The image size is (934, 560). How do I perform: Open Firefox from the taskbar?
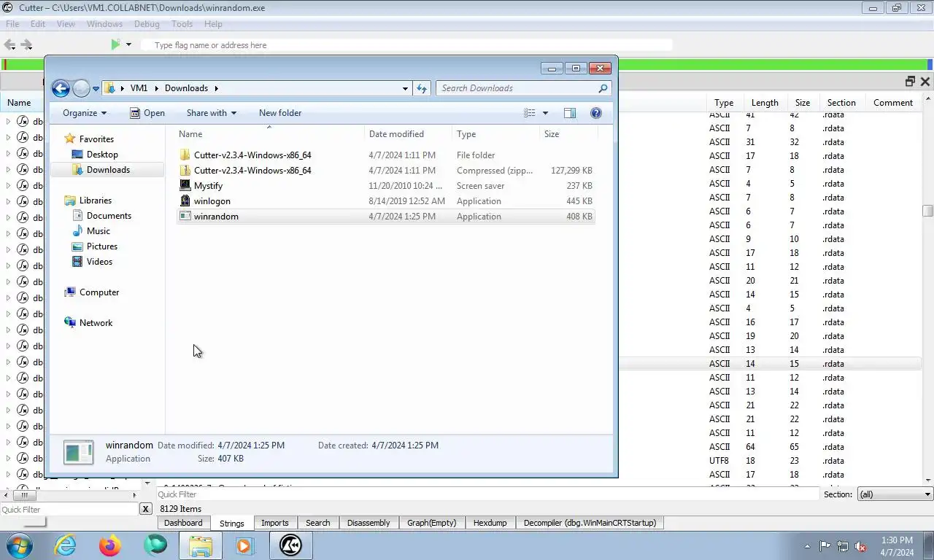(110, 545)
